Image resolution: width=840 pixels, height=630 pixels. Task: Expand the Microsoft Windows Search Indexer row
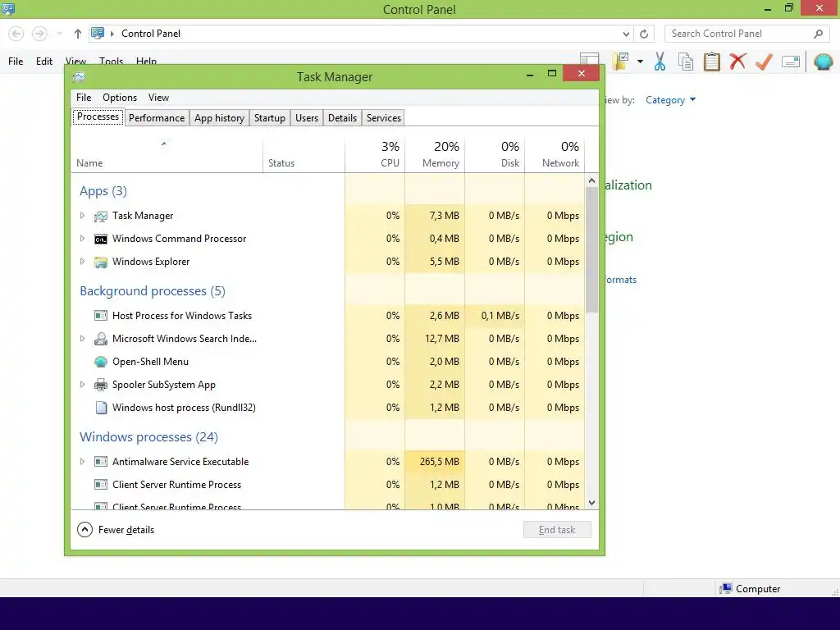(x=83, y=339)
